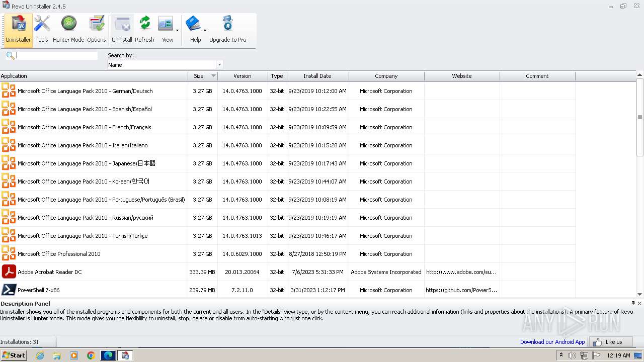Sort by Type column header

click(277, 76)
